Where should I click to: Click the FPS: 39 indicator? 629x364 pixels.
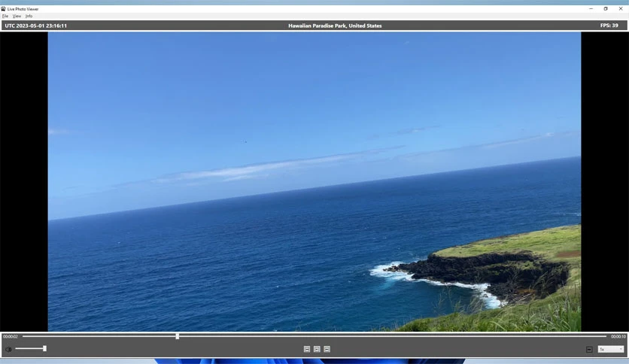click(x=609, y=26)
